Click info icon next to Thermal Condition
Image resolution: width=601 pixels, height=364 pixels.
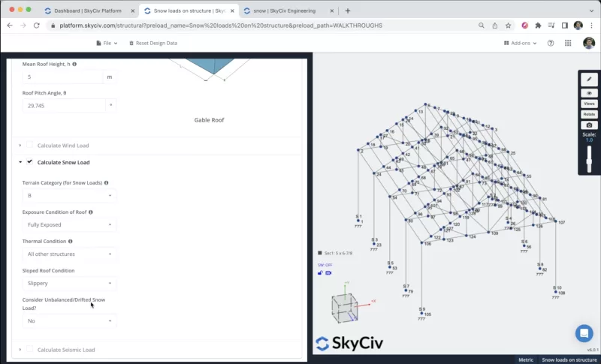[70, 242]
